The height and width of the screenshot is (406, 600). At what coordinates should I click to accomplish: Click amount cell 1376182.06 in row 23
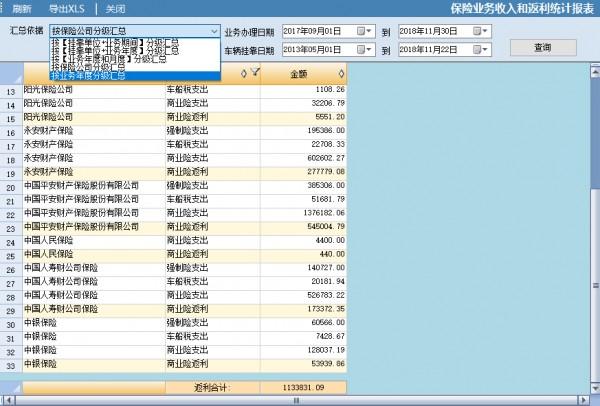tap(302, 213)
